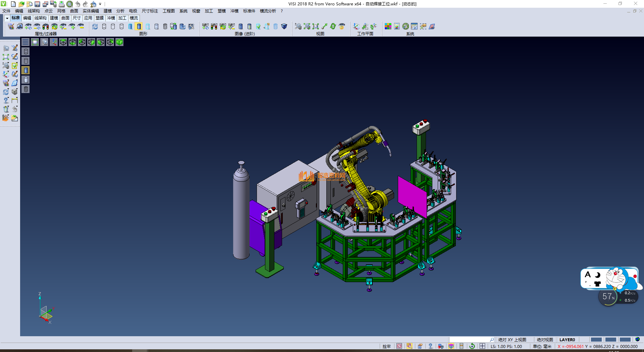Click the LAYER0 label in status bar
Viewport: 644px width, 352px height.
coord(567,340)
